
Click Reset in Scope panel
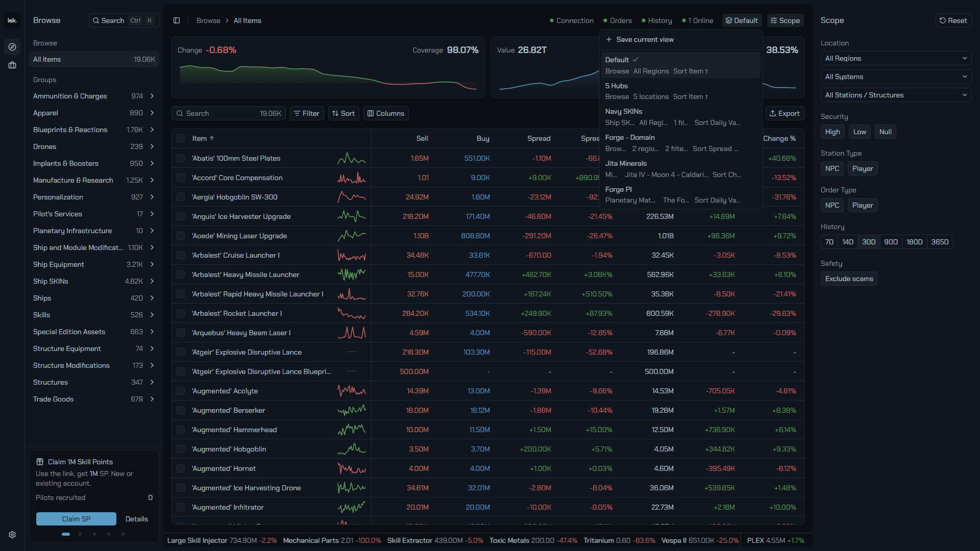click(x=953, y=20)
